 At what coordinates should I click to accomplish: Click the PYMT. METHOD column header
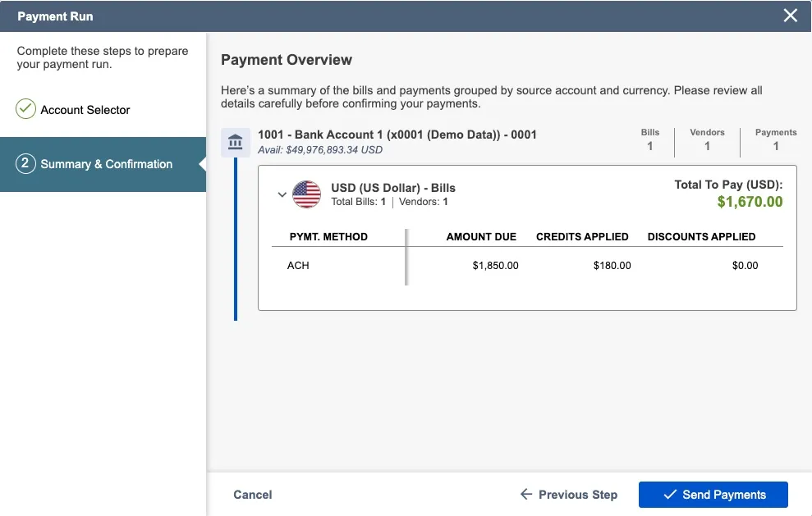pyautogui.click(x=328, y=236)
